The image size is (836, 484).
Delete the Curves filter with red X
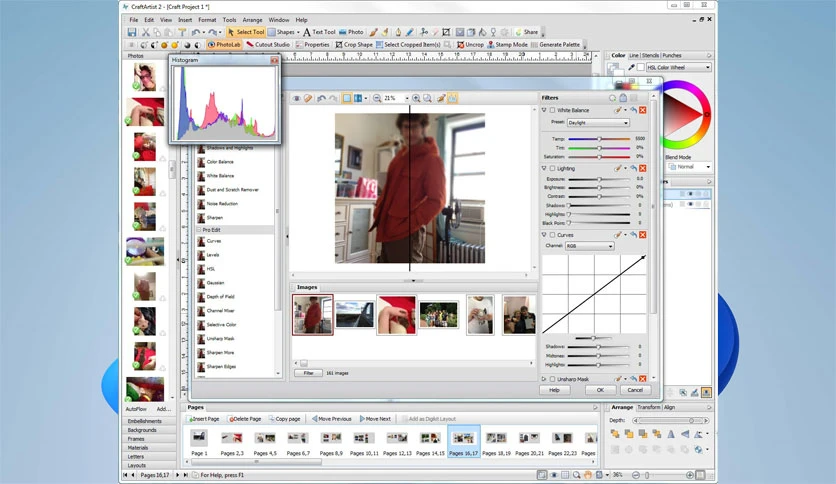point(642,235)
